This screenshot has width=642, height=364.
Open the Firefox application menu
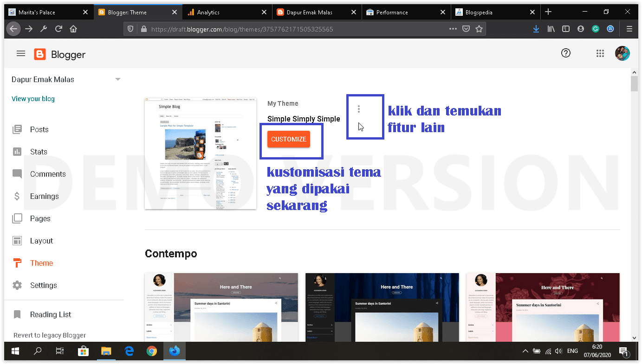click(629, 29)
